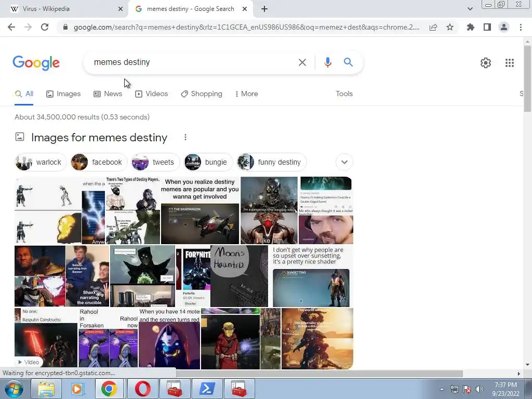The image size is (532, 399).
Task: Bookmark this page with the star icon
Action: [450, 27]
